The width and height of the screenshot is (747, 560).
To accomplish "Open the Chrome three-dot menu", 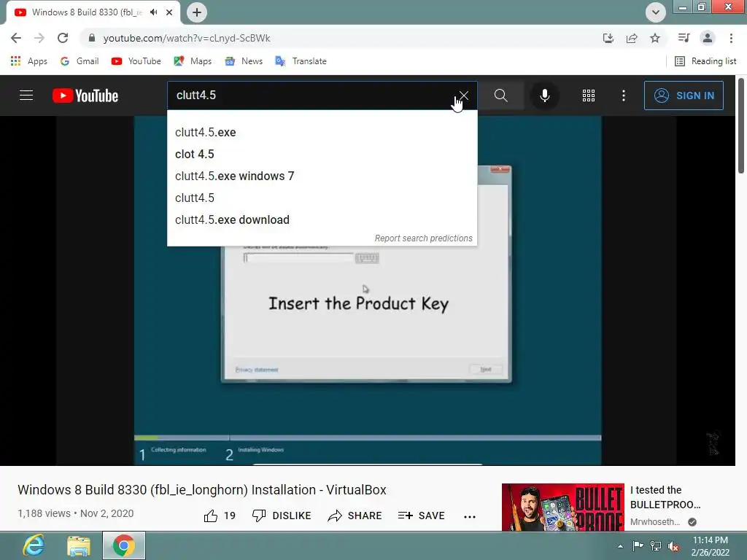I will tap(731, 38).
